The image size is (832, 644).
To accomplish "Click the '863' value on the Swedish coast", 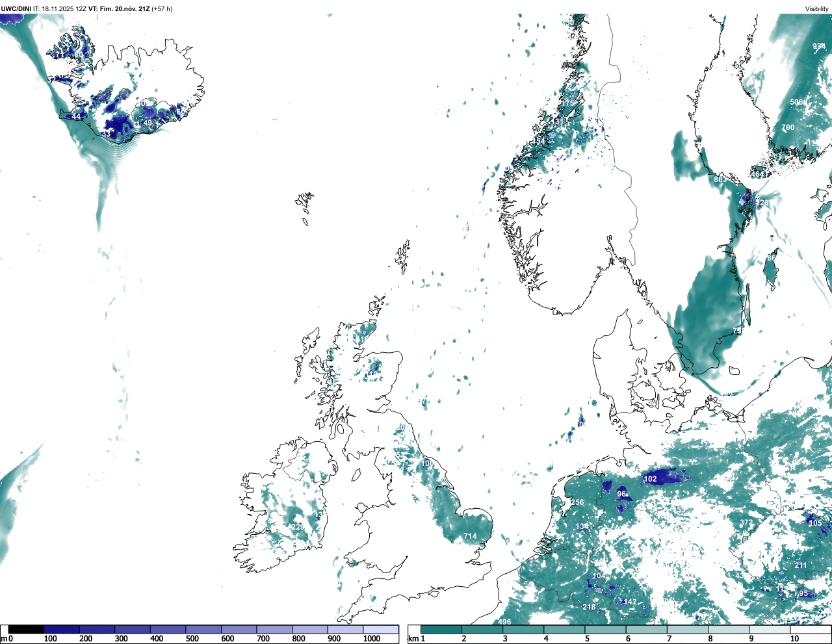I will point(720,179).
